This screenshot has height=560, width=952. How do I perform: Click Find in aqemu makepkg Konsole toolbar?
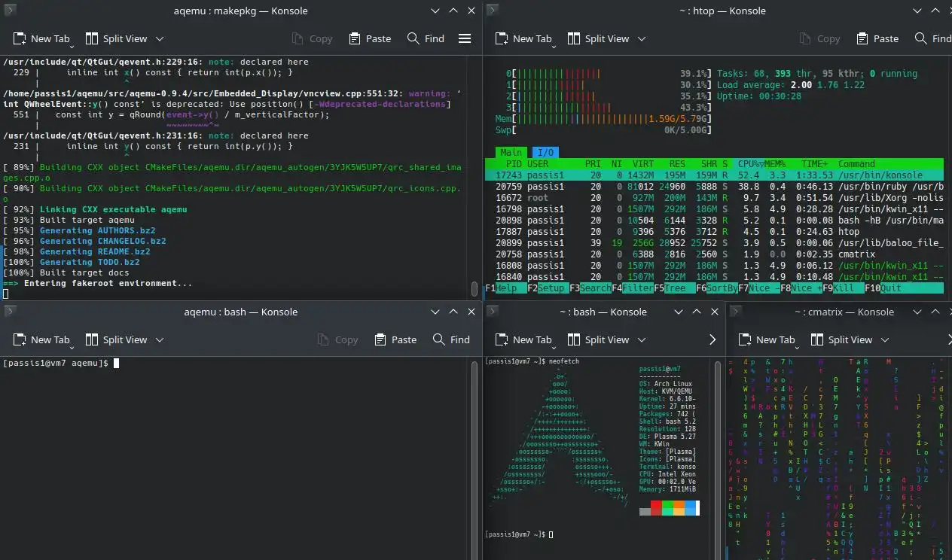point(426,38)
